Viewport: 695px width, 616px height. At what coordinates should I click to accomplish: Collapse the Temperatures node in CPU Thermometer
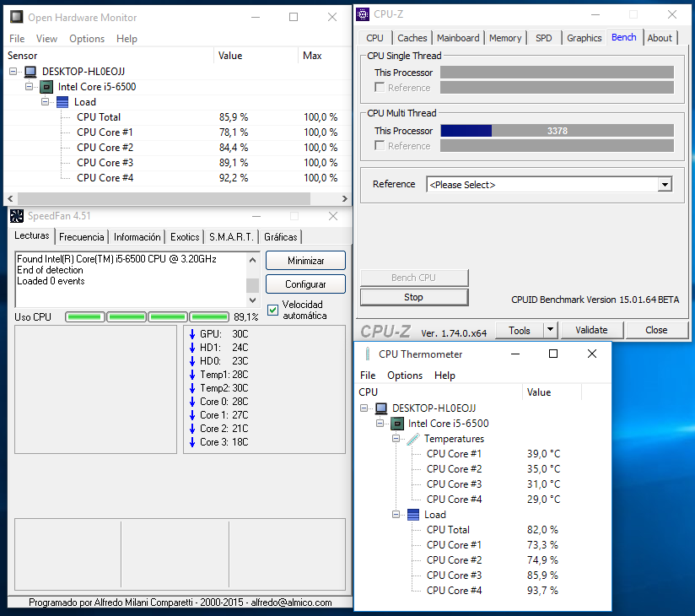[x=396, y=439]
